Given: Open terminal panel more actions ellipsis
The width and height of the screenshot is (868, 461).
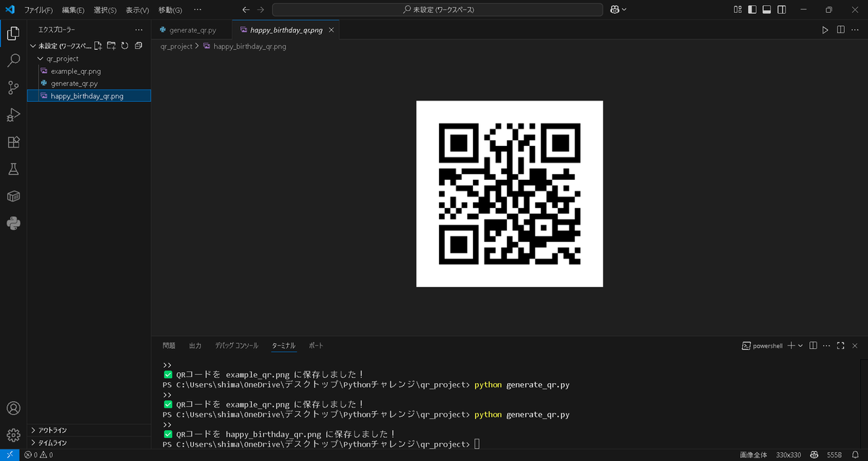Looking at the screenshot, I should pos(827,346).
